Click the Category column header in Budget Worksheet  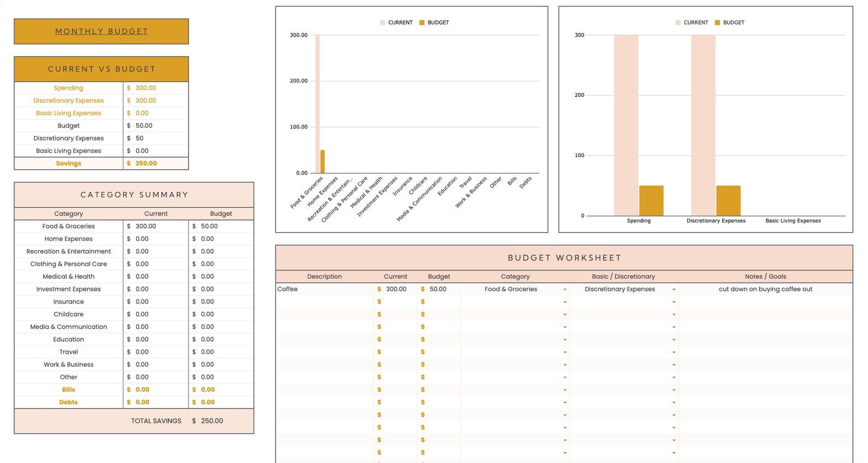515,277
